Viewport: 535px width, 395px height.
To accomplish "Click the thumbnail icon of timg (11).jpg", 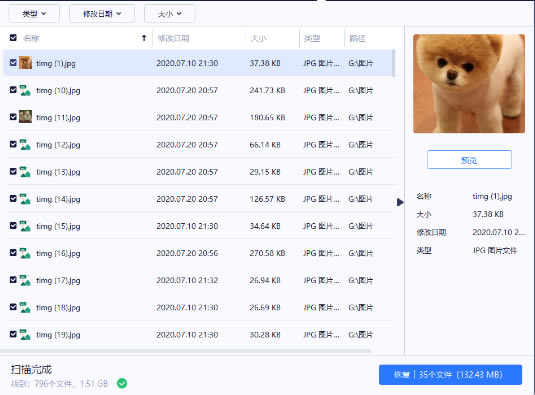I will [25, 117].
